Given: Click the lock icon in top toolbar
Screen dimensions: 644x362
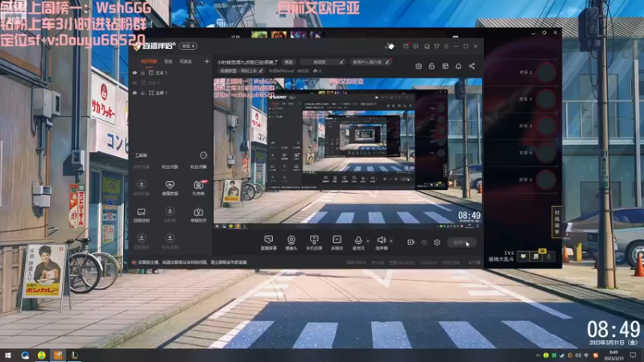Looking at the screenshot, I should click(x=431, y=66).
